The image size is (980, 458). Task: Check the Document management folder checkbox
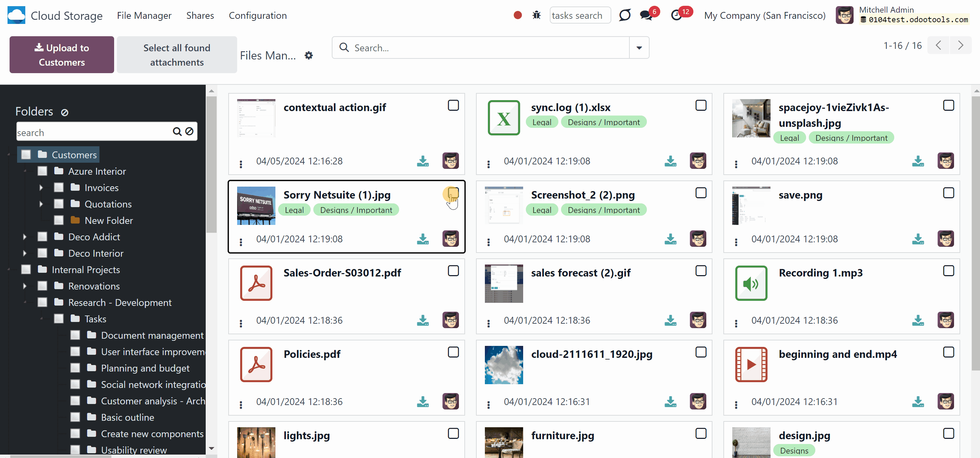[75, 335]
